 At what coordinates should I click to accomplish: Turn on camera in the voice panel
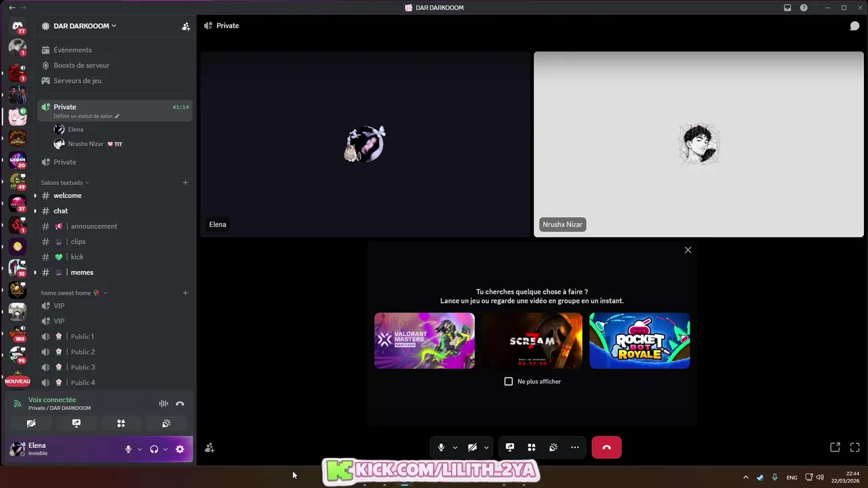[x=31, y=423]
